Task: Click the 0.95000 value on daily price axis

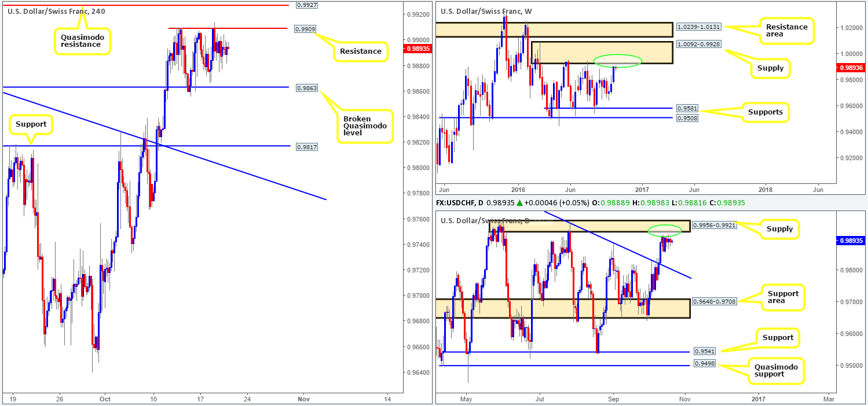Action: (x=851, y=366)
